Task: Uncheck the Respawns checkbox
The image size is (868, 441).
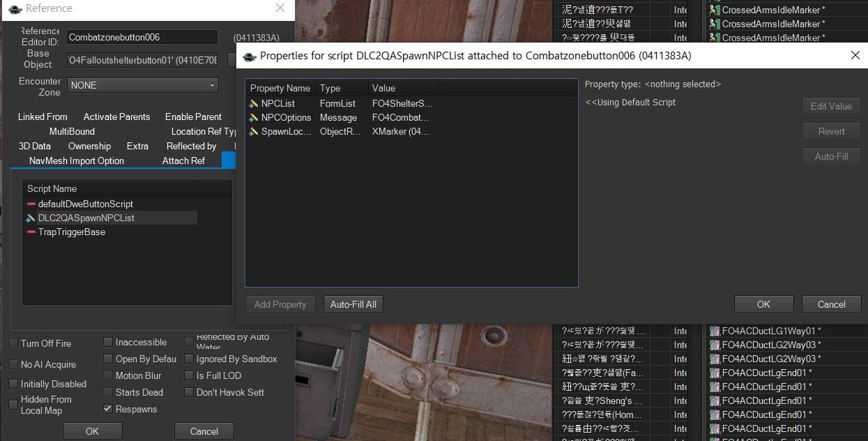Action: tap(108, 409)
